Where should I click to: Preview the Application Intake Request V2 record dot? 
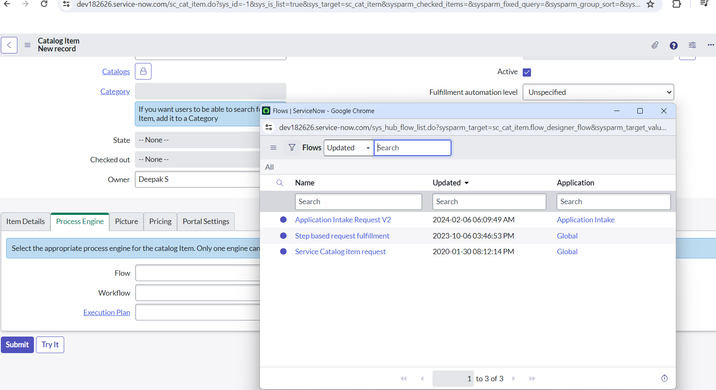(x=283, y=220)
